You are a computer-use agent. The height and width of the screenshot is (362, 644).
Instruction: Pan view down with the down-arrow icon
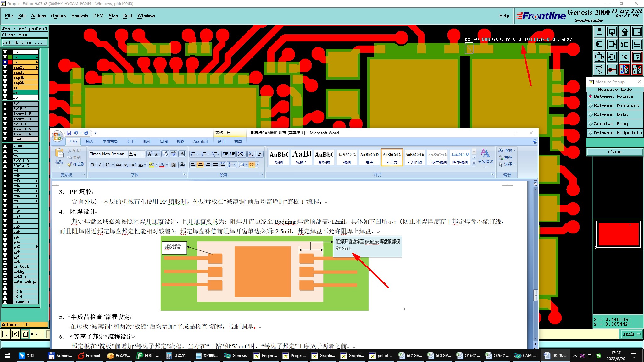click(612, 32)
